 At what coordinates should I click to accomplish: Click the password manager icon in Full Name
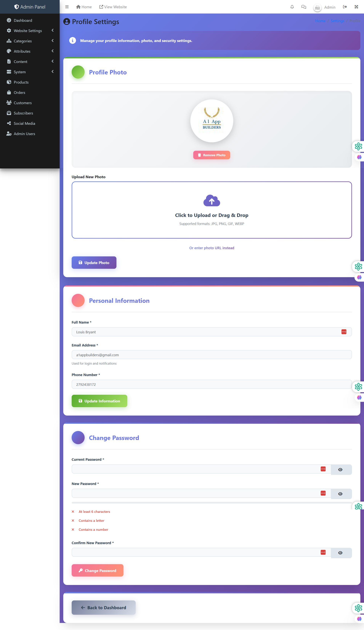(x=344, y=332)
